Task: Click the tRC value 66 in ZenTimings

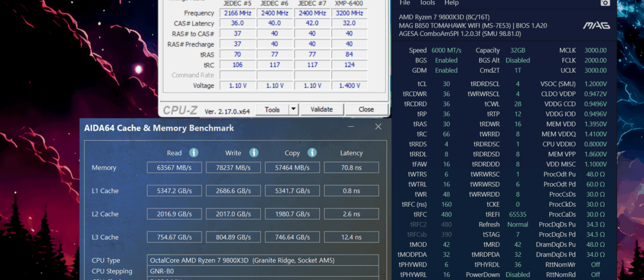Action: coord(446,134)
